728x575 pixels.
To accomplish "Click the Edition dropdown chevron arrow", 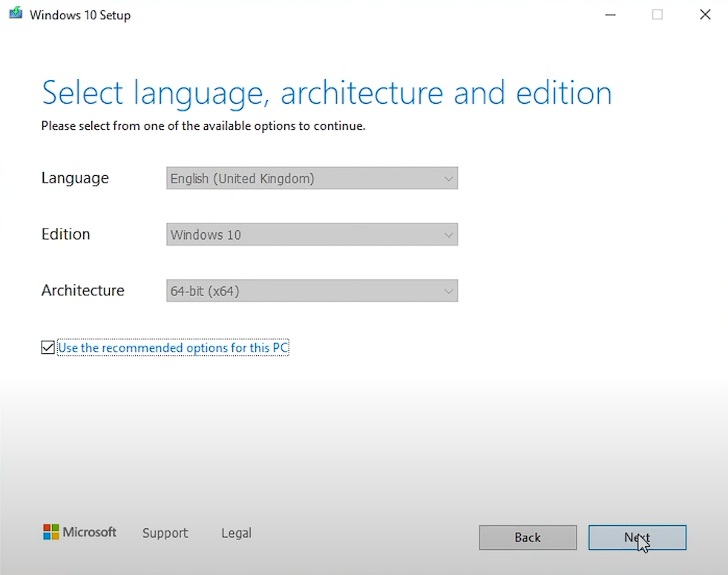I will click(x=448, y=234).
